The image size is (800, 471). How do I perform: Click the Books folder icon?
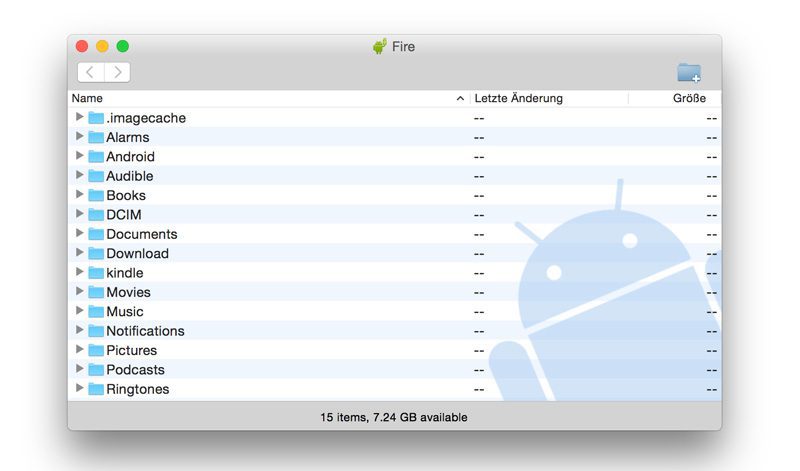(96, 195)
